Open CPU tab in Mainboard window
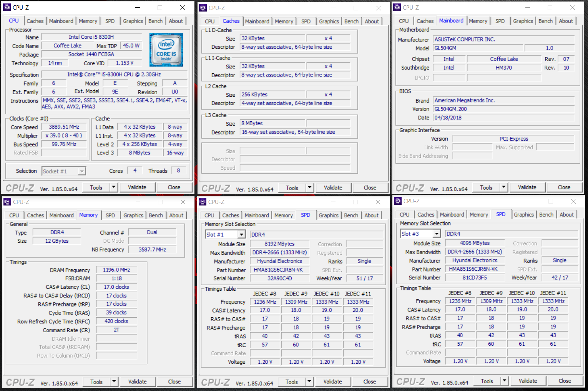The height and width of the screenshot is (391, 588). (404, 21)
